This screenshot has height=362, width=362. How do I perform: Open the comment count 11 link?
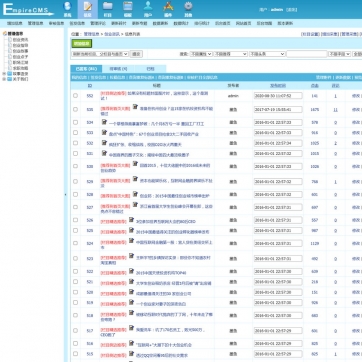click(335, 109)
